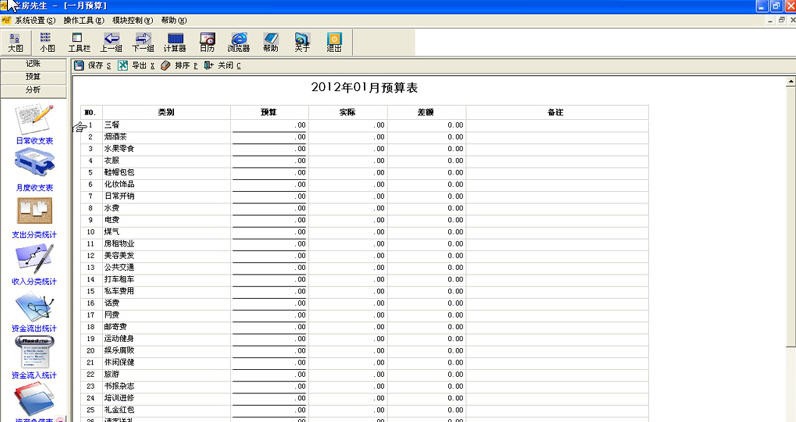This screenshot has width=796, height=422.
Task: Save the budget with 保存
Action: coord(92,66)
